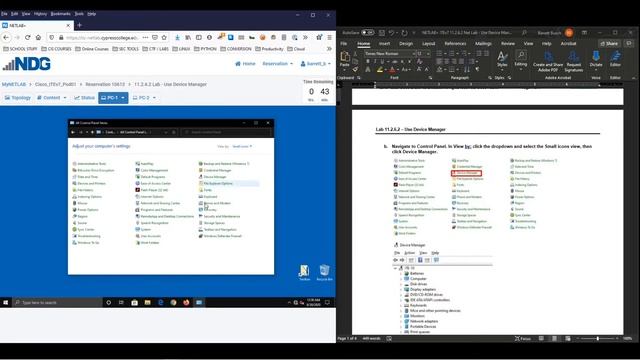Open Device Manager in remote Control Panel window
This screenshot has height=360, width=640.
tap(215, 177)
